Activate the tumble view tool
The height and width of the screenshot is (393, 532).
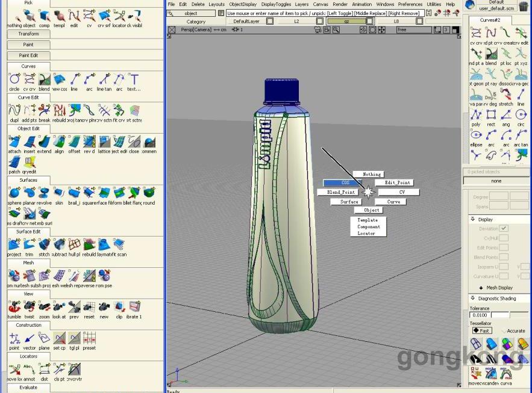pos(14,308)
